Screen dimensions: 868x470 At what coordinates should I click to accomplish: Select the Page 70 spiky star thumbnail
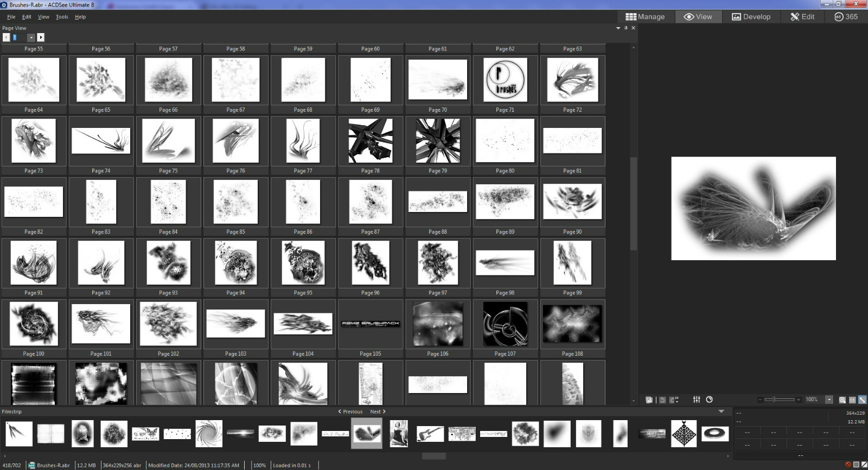tap(438, 141)
